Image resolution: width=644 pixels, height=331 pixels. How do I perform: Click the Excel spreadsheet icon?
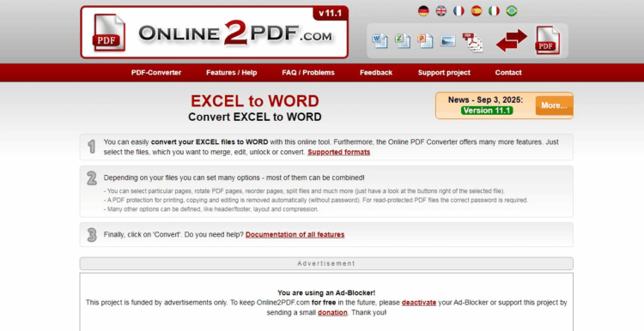tap(403, 41)
